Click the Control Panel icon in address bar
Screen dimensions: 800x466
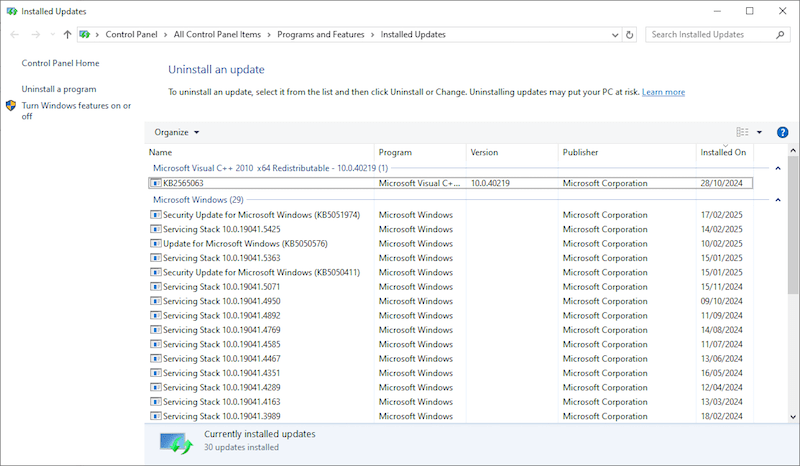coord(85,35)
